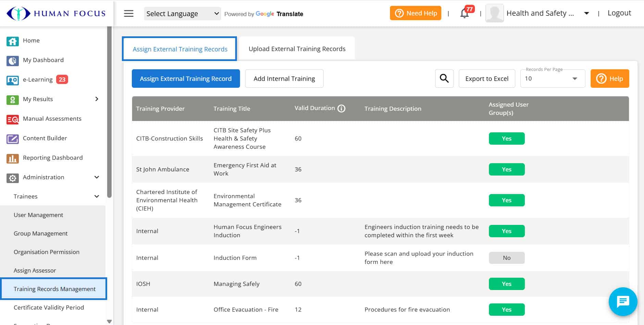This screenshot has width=644, height=325.
Task: Open Content Builder from the sidebar
Action: coord(12,139)
